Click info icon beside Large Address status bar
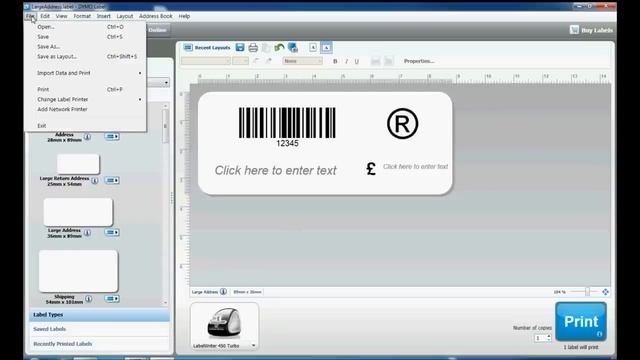 coord(223,291)
